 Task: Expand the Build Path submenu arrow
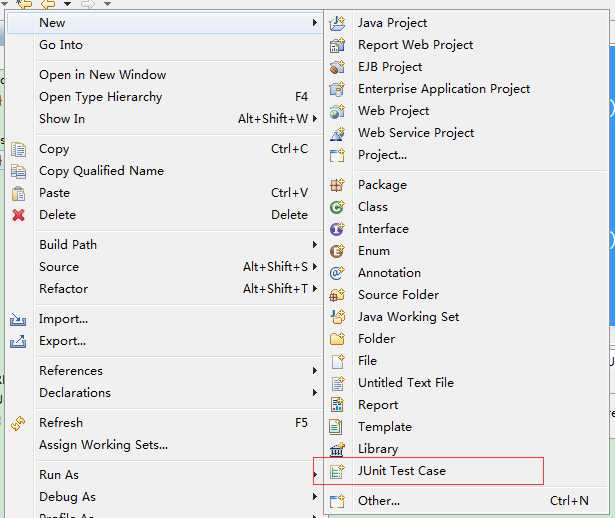point(315,245)
